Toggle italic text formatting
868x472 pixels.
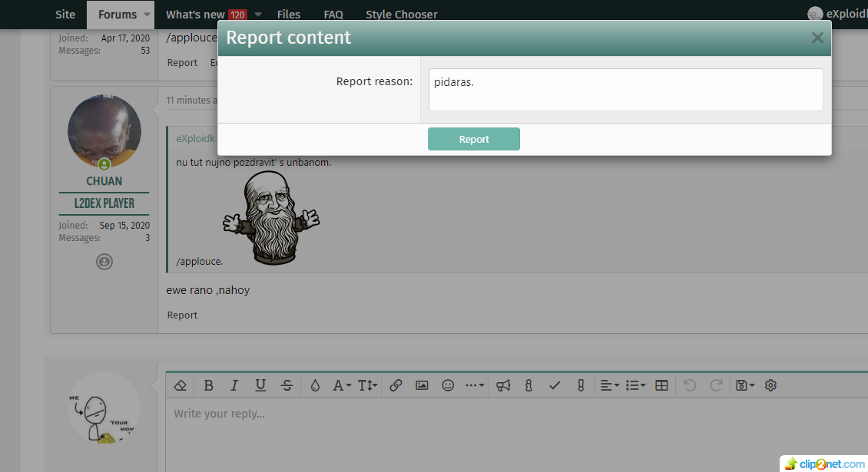[x=234, y=385]
